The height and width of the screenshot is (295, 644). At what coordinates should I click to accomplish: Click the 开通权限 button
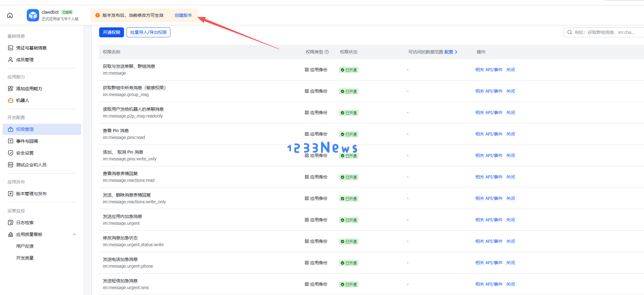pyautogui.click(x=111, y=32)
